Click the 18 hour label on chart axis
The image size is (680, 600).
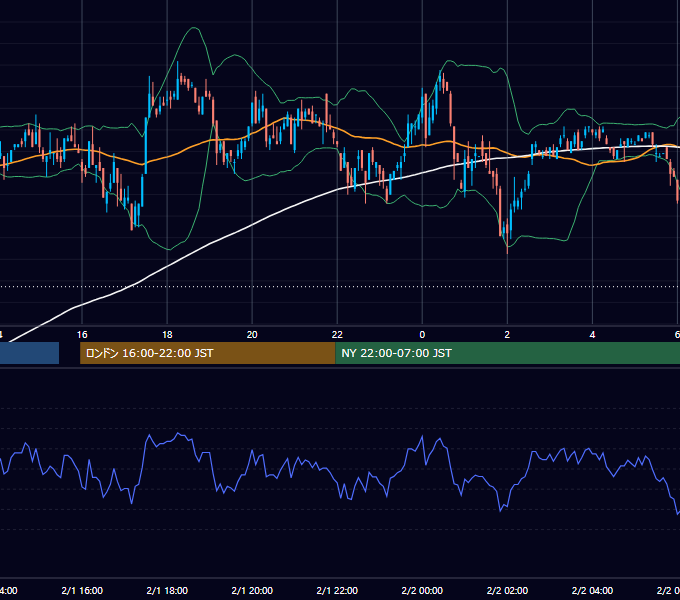[167, 334]
